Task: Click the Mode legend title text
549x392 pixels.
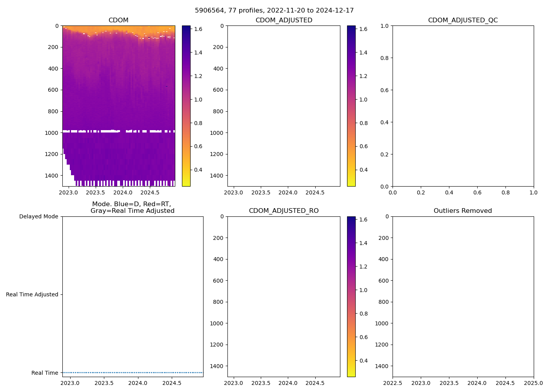Action: 132,207
